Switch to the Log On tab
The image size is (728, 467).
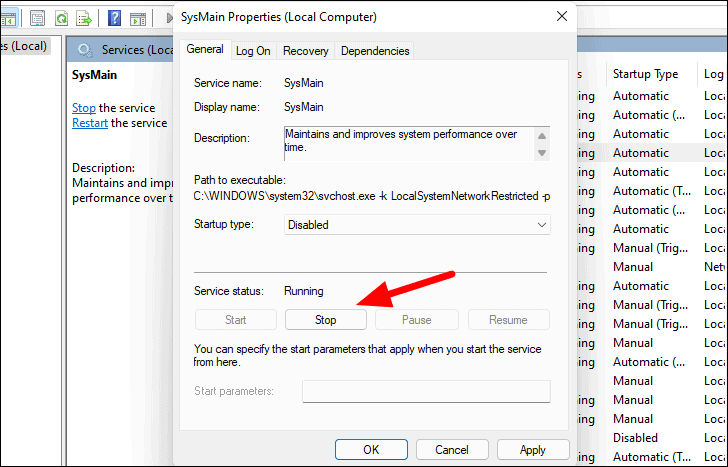(253, 51)
